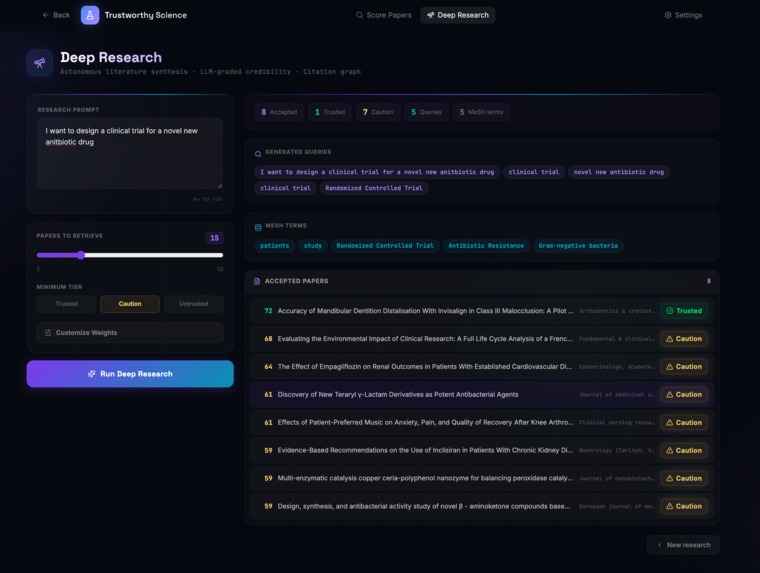Image resolution: width=760 pixels, height=573 pixels.
Task: Start a New research
Action: (683, 545)
